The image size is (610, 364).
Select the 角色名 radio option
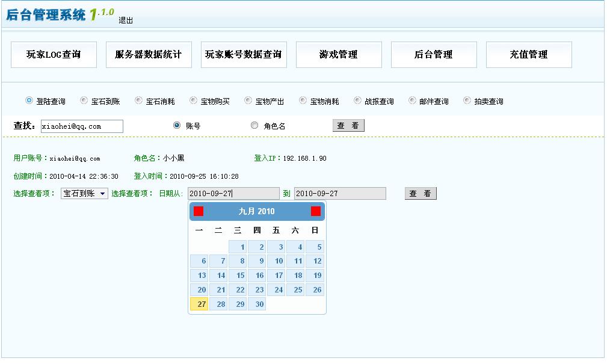[254, 125]
